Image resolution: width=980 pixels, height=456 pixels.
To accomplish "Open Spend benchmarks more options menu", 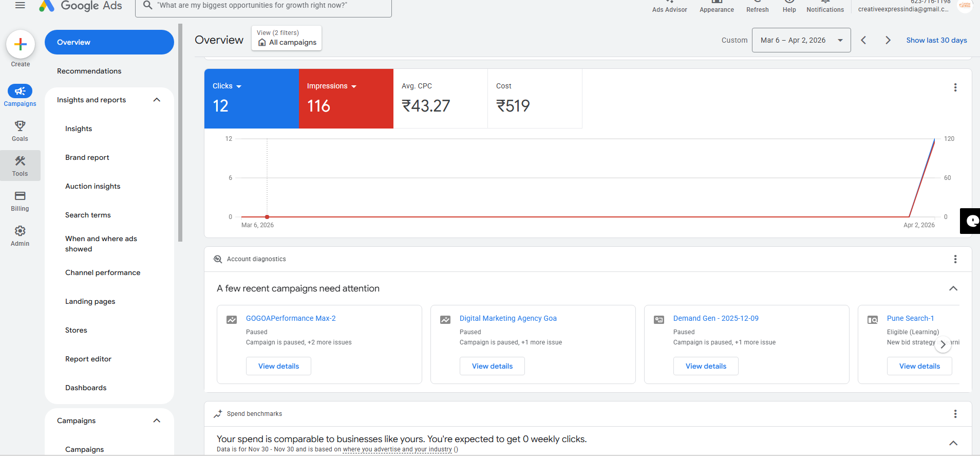I will pos(955,414).
